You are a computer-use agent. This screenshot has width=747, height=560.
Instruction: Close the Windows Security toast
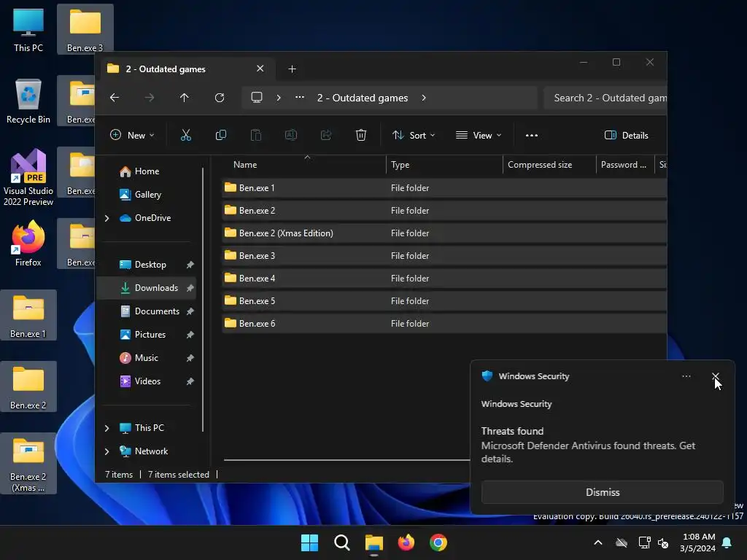click(715, 377)
